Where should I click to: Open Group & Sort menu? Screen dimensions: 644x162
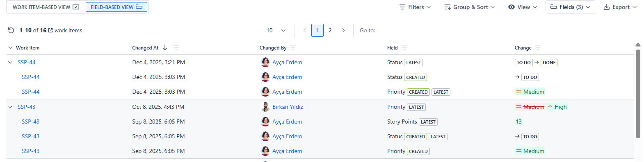(470, 7)
